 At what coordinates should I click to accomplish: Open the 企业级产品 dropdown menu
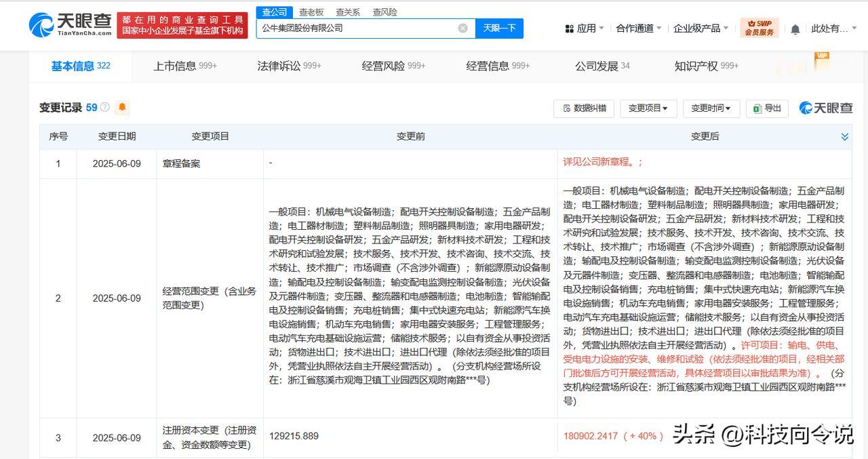(x=701, y=28)
